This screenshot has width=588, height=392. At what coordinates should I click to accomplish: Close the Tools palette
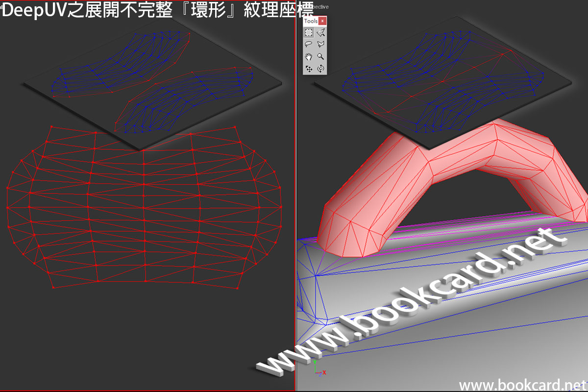(322, 21)
